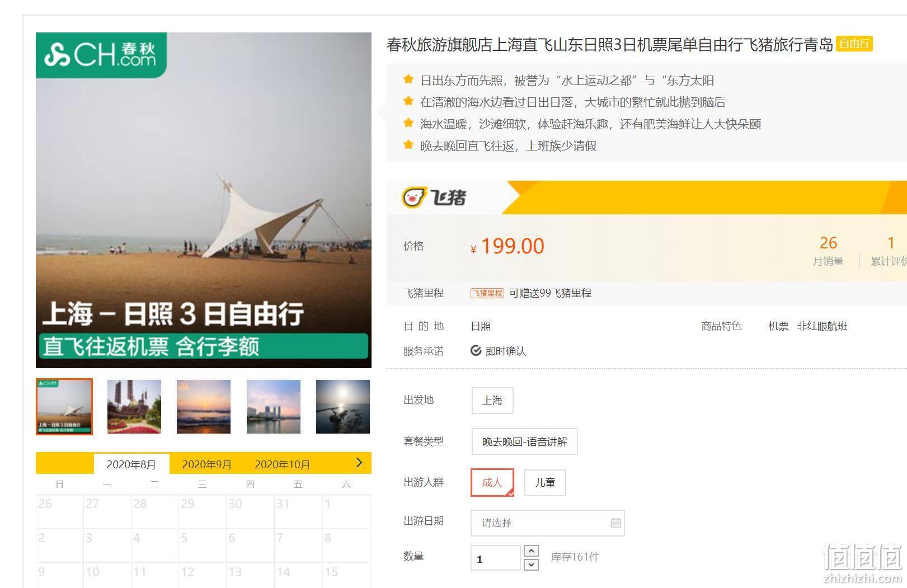Click the CH.com 春秋 logo on main image
907x588 pixels.
point(101,55)
